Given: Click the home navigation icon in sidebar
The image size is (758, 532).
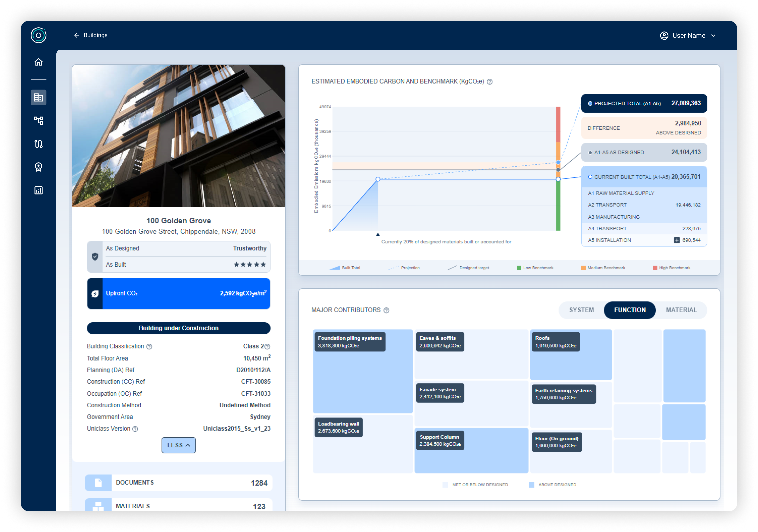Looking at the screenshot, I should point(38,62).
